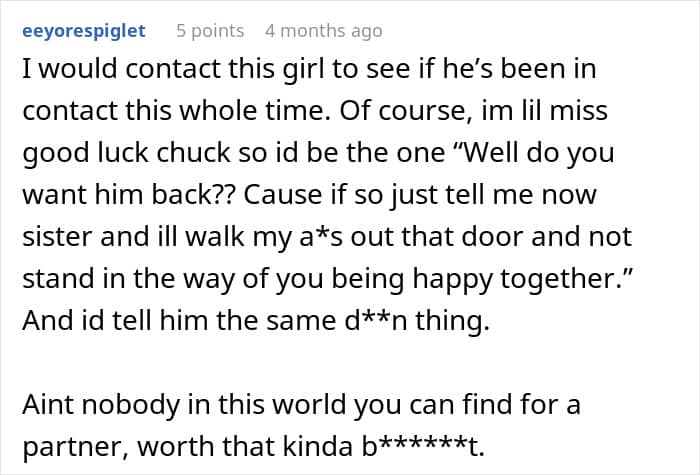Click the line starting 'sister and ill walk'
700x475 pixels.
325,236
